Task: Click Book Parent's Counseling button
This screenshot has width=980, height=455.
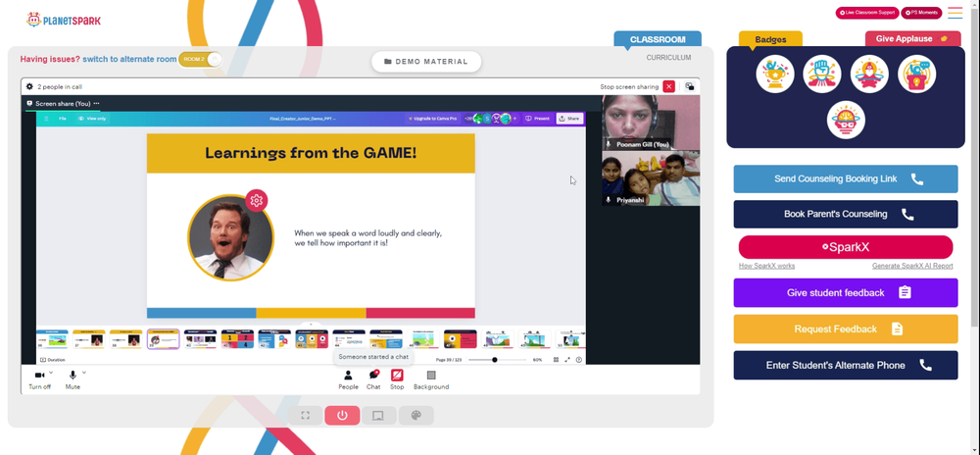Action: pyautogui.click(x=846, y=214)
